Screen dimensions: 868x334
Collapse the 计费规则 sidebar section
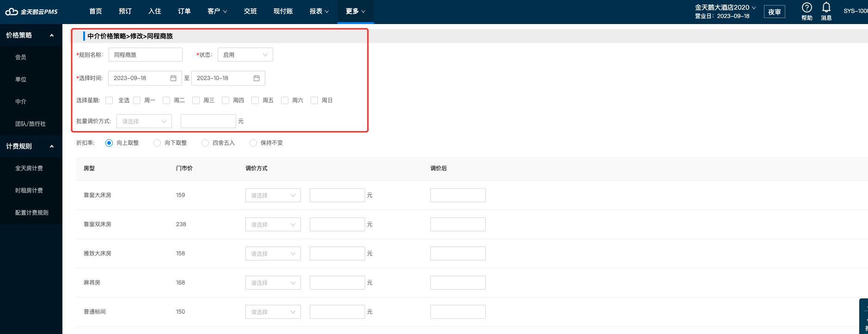(x=31, y=146)
